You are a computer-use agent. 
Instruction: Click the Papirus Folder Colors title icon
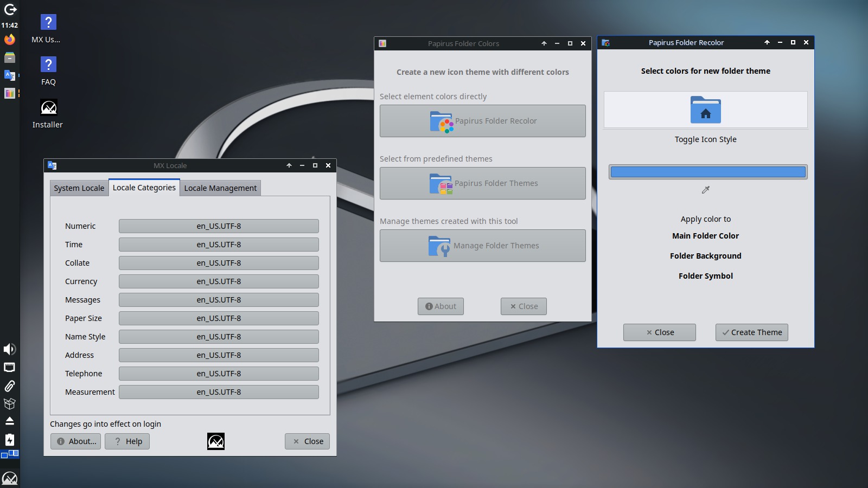pos(382,43)
